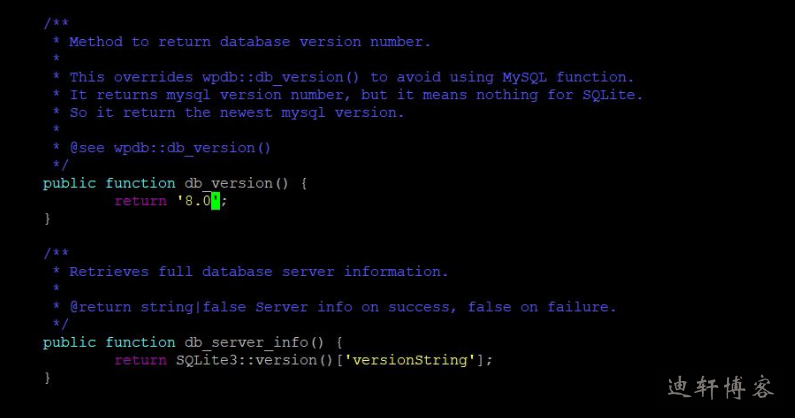Click the comment line 'So it return the newest mysql version.'
The height and width of the screenshot is (418, 795).
click(x=237, y=112)
